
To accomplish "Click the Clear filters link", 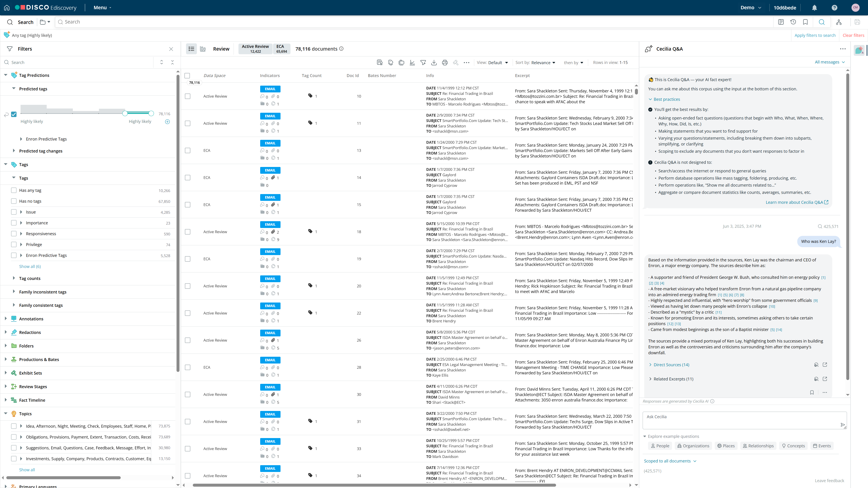I will tap(853, 35).
